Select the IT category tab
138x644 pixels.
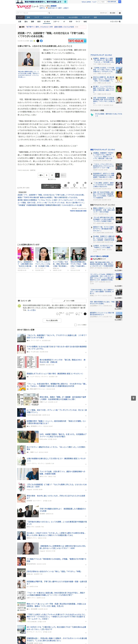point(64,21)
